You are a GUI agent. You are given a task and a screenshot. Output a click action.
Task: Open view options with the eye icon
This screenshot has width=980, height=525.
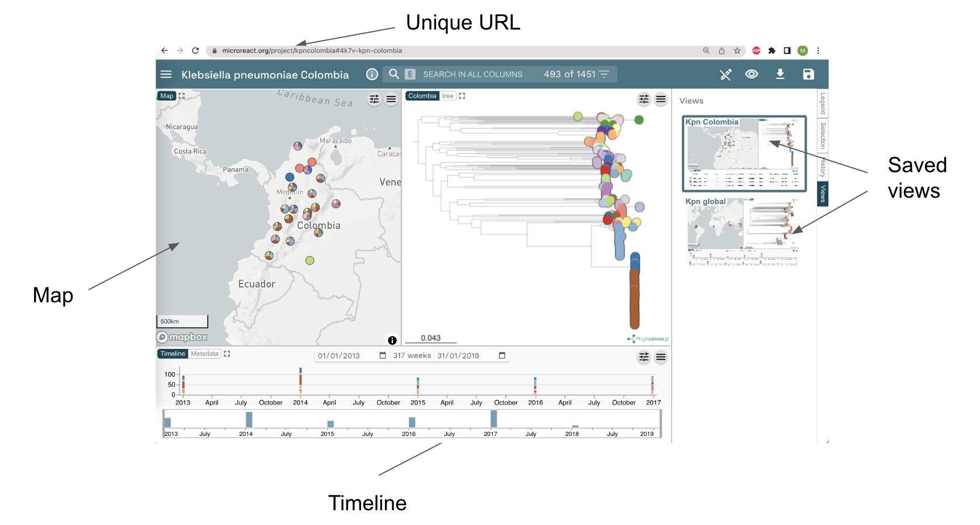coord(751,74)
